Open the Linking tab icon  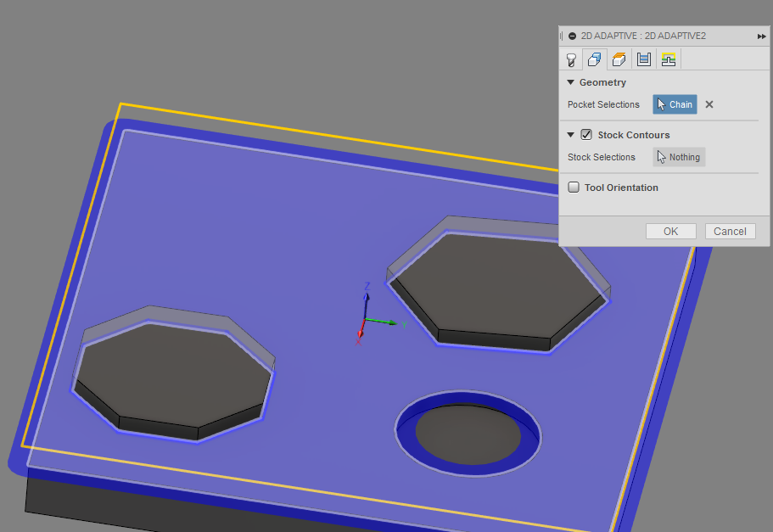pos(669,59)
